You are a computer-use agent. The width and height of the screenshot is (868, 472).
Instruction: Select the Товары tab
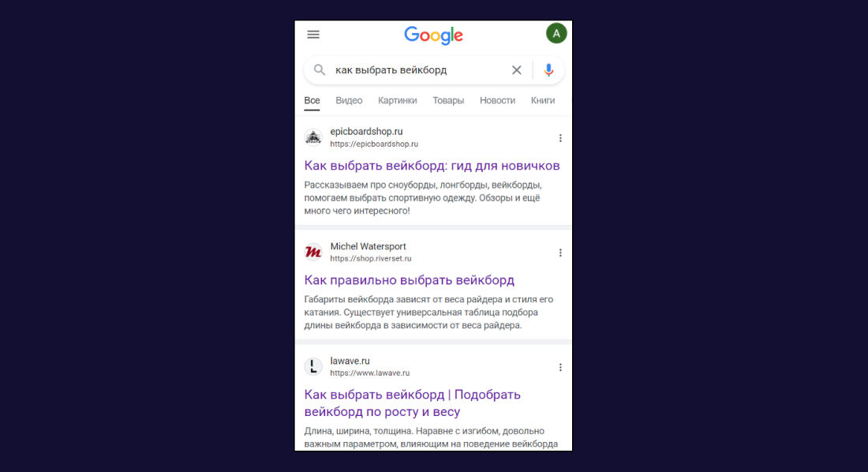(x=448, y=100)
